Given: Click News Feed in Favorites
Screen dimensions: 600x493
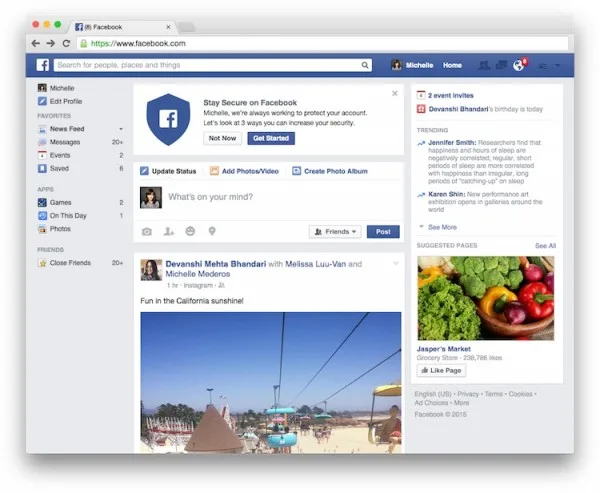Looking at the screenshot, I should [x=67, y=129].
